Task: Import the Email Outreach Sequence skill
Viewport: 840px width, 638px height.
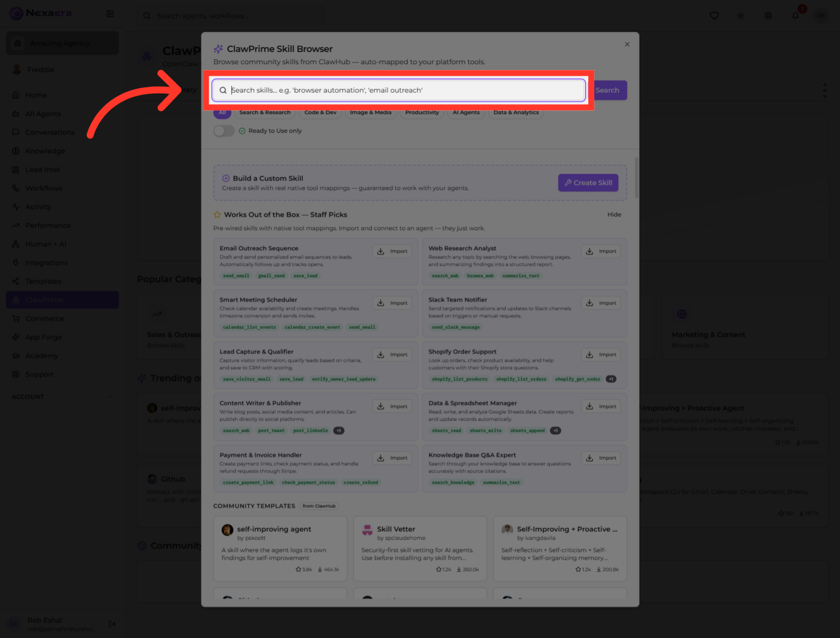Action: [393, 251]
